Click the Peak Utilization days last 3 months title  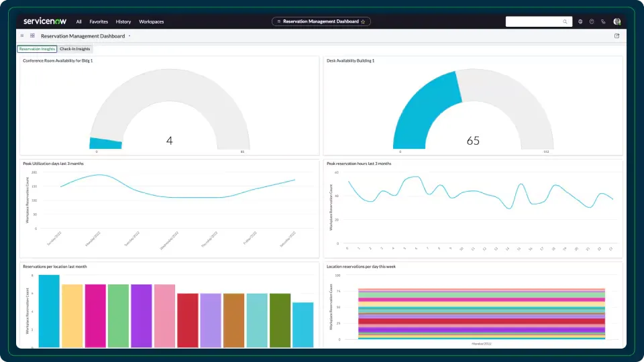point(54,164)
